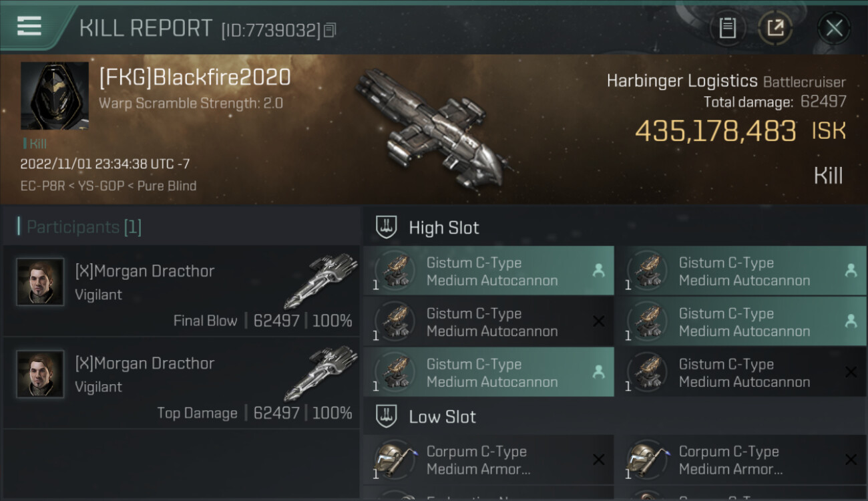This screenshot has width=868, height=501.
Task: Open Morgan Dracthor's Final Blow portrait
Action: (41, 282)
